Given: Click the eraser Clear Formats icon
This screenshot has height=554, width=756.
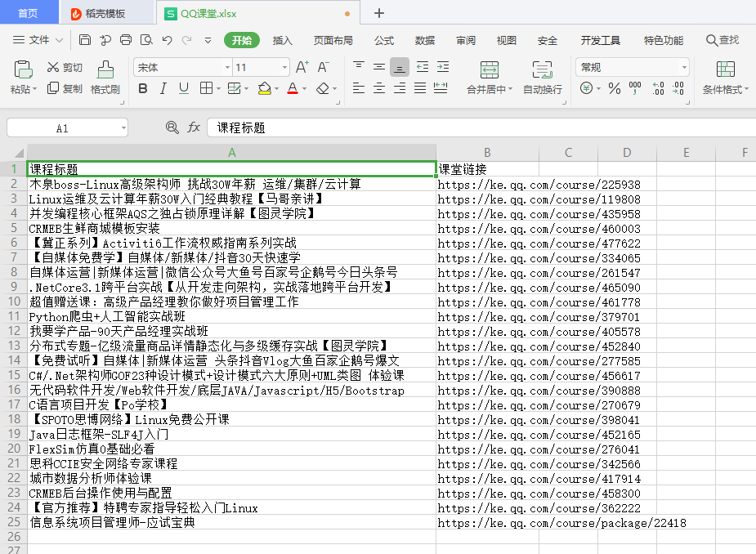Looking at the screenshot, I should 323,88.
